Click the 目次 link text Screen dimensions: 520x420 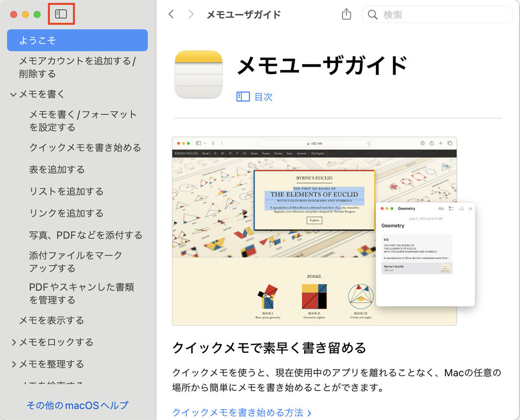263,97
